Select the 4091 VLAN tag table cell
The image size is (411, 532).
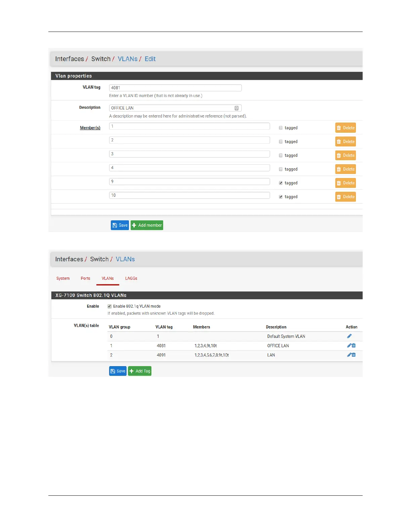tap(161, 355)
